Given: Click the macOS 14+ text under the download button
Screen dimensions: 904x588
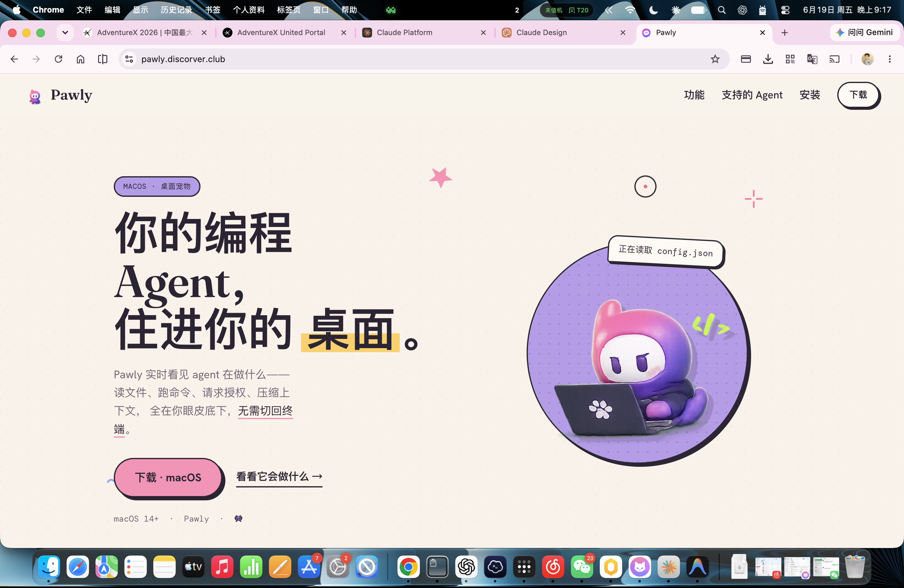Looking at the screenshot, I should coord(136,519).
